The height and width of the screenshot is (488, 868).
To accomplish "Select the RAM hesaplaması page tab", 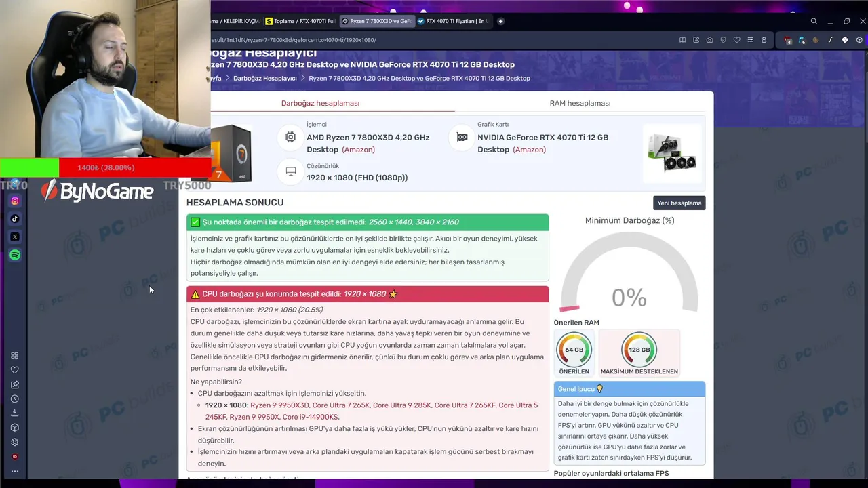I will tap(580, 103).
